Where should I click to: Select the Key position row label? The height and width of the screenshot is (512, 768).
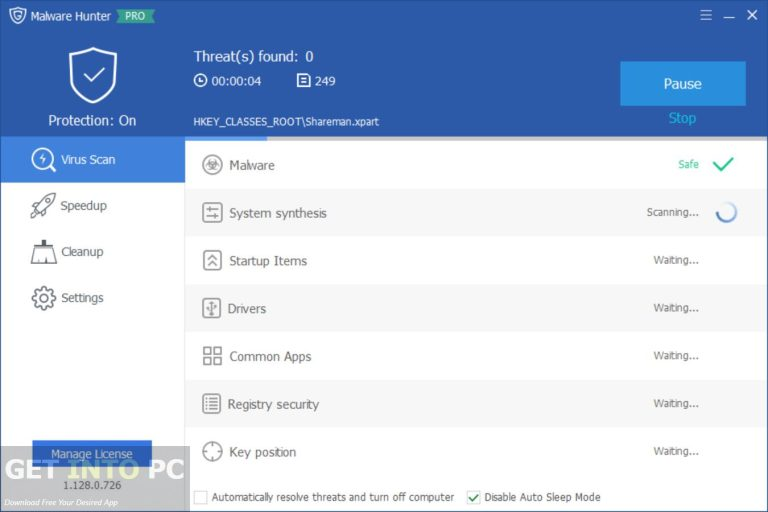click(x=263, y=452)
